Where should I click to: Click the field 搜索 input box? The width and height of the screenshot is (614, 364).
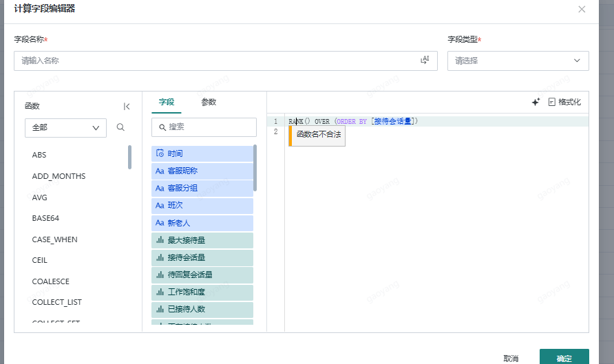[204, 127]
